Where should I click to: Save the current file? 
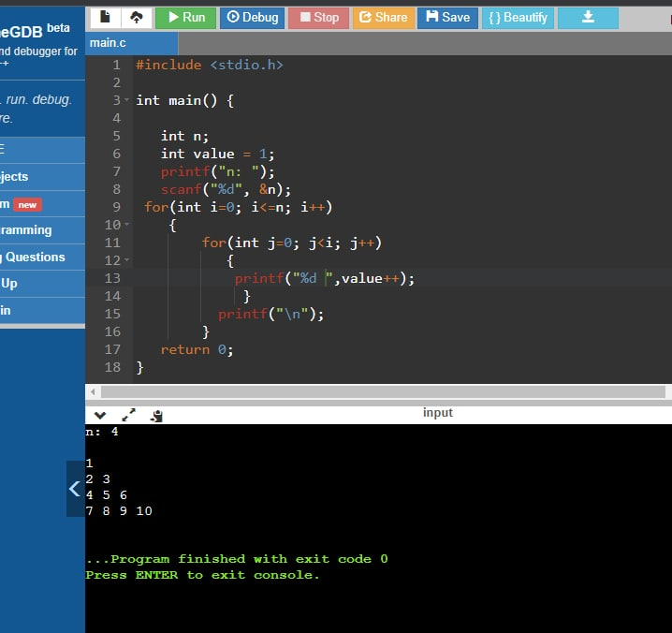coord(447,18)
